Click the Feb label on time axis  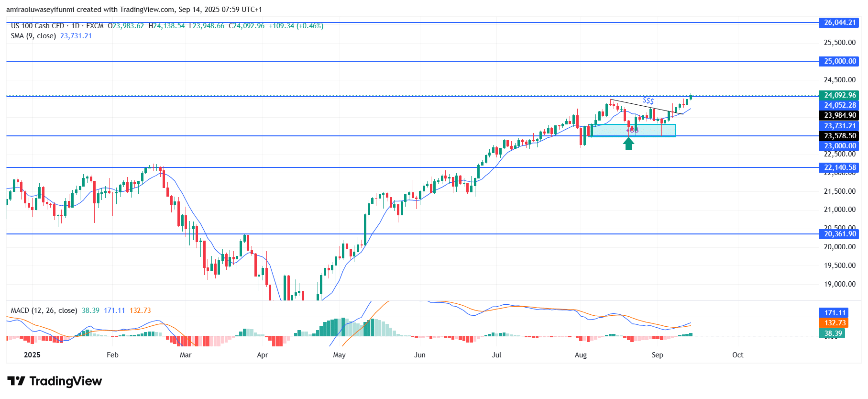point(112,355)
